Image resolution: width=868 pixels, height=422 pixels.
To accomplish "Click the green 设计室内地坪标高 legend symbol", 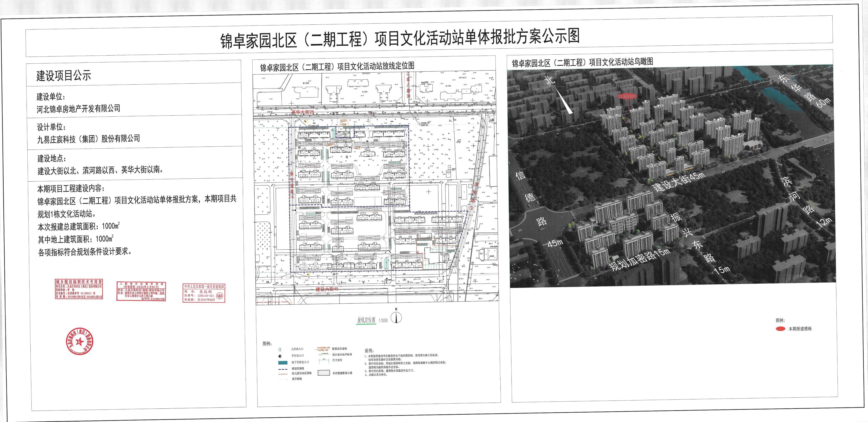I will click(325, 355).
